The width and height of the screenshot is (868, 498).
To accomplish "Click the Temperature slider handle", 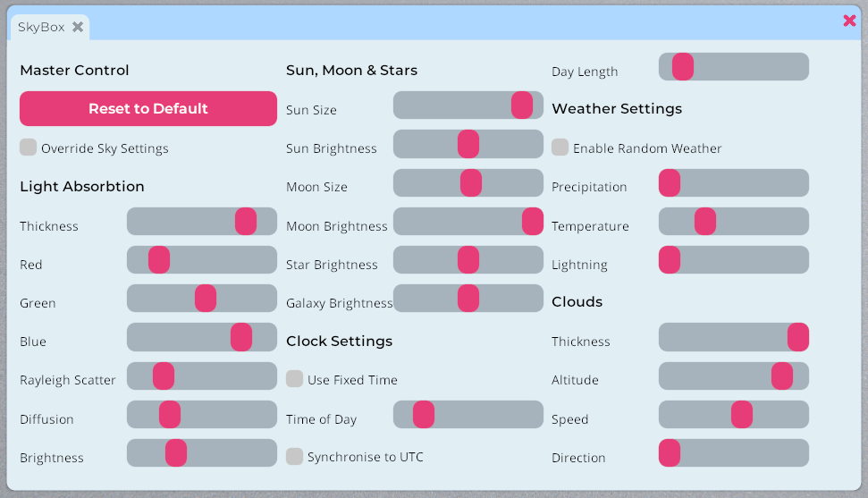I will [705, 222].
